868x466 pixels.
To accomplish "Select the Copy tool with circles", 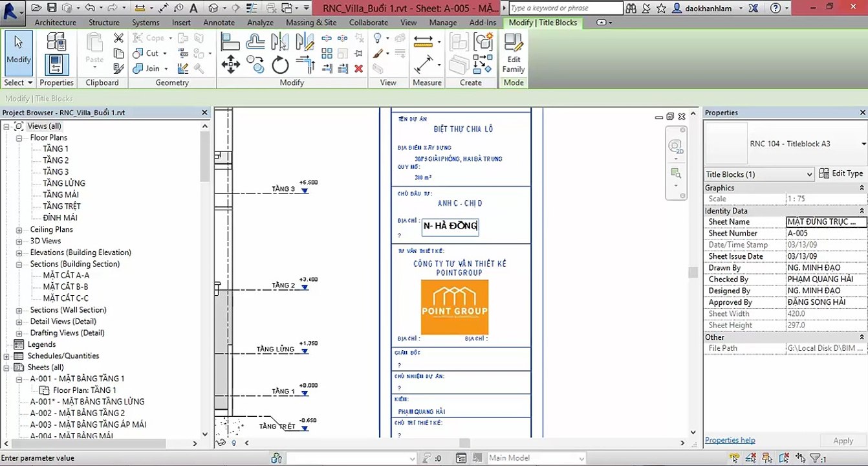I will pyautogui.click(x=255, y=64).
